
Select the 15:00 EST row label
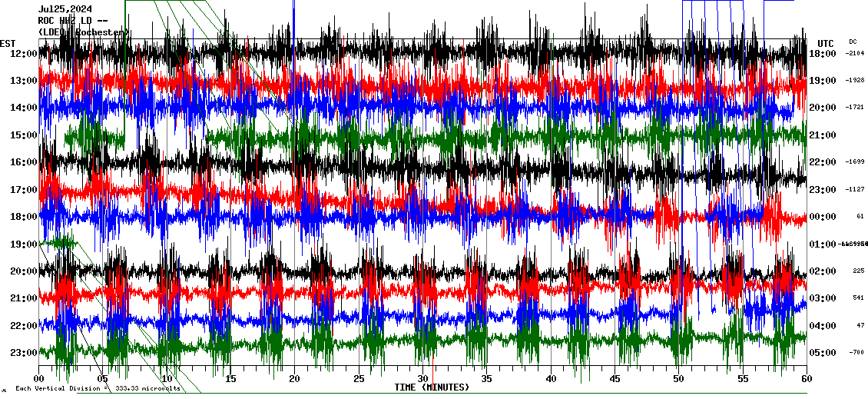click(23, 135)
